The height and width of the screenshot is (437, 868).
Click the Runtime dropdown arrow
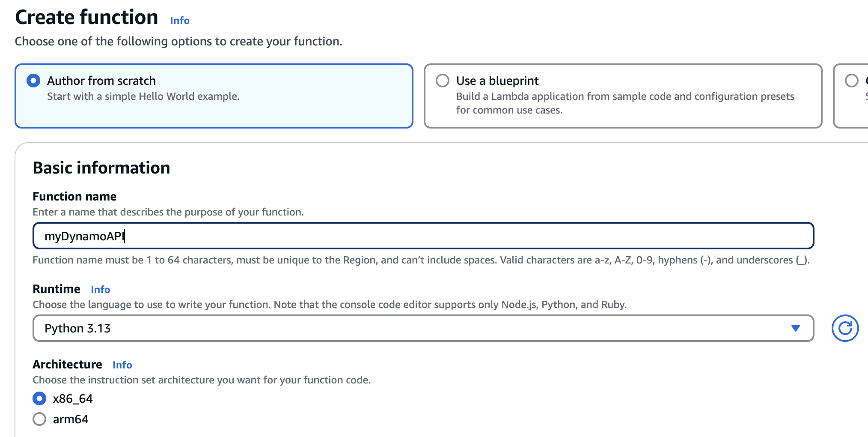[796, 328]
